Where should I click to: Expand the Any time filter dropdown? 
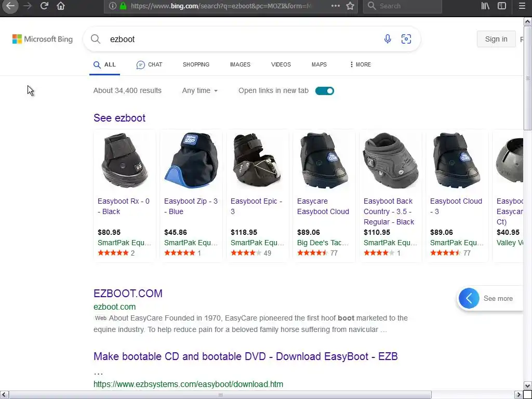click(200, 90)
